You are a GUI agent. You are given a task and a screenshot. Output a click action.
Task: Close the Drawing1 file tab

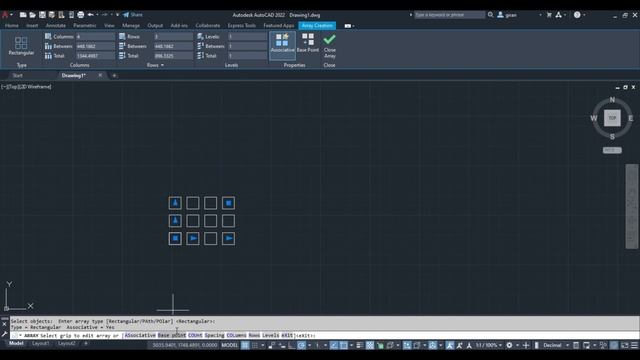(x=100, y=75)
